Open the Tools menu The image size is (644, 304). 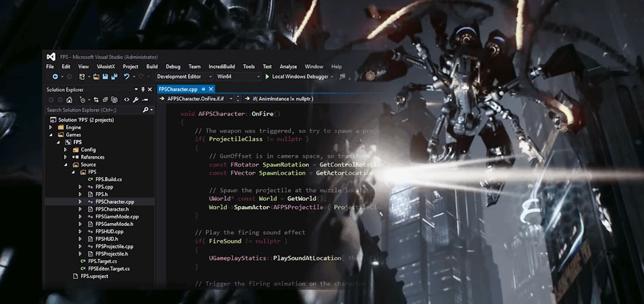pos(249,67)
